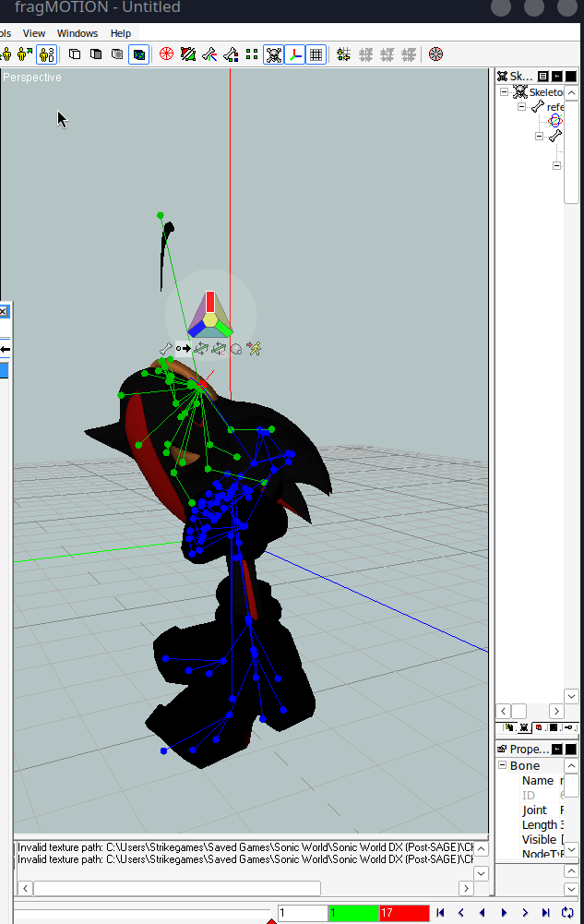Click the dark red wheel icon at toolbar end

pyautogui.click(x=435, y=54)
